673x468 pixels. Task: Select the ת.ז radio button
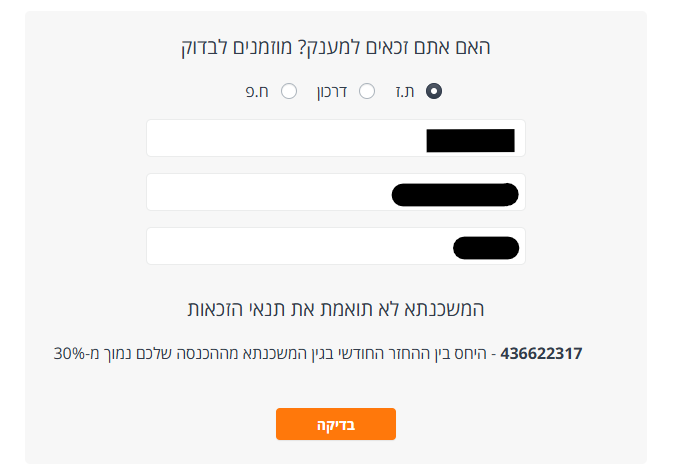tap(434, 91)
